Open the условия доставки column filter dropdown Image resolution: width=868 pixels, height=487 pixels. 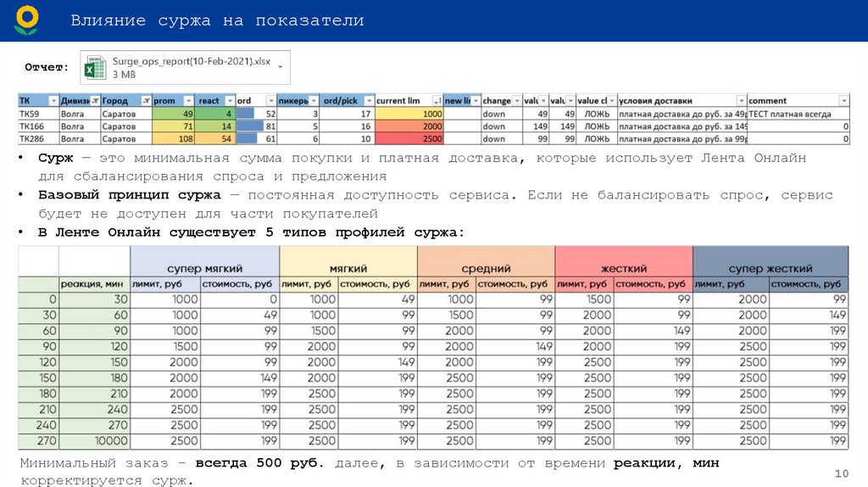tap(741, 101)
